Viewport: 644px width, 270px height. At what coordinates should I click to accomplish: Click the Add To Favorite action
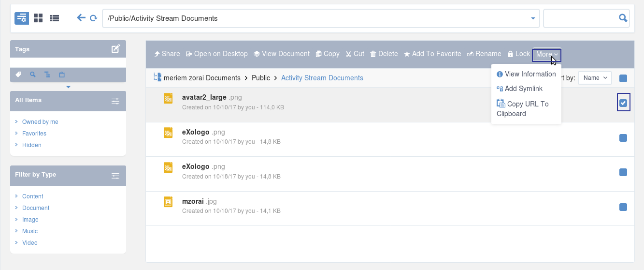click(x=432, y=54)
